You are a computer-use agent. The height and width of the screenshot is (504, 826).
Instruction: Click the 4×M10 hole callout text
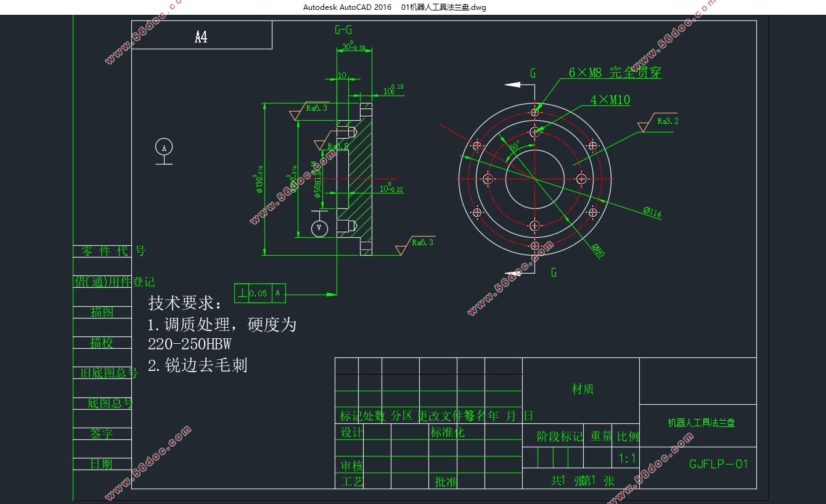[x=610, y=100]
